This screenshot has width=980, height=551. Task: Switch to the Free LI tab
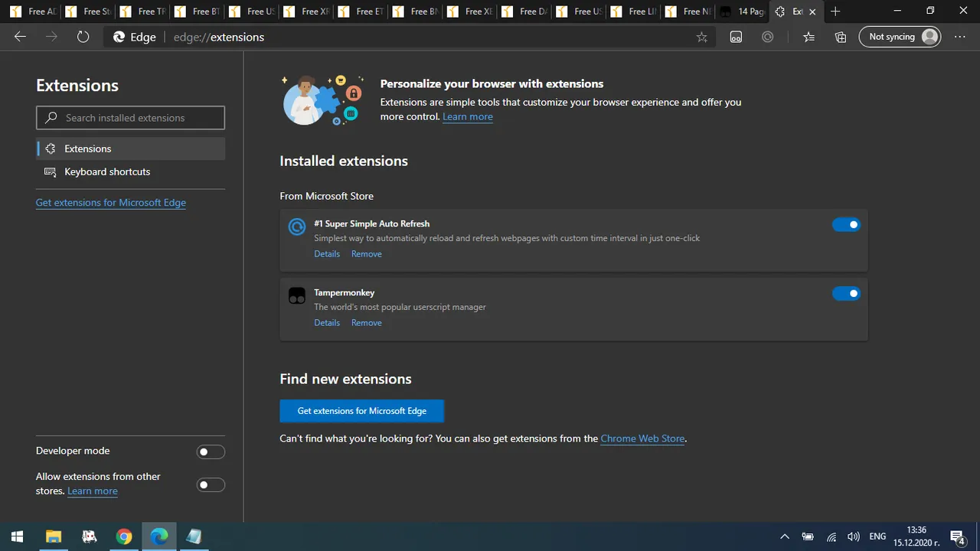click(633, 11)
